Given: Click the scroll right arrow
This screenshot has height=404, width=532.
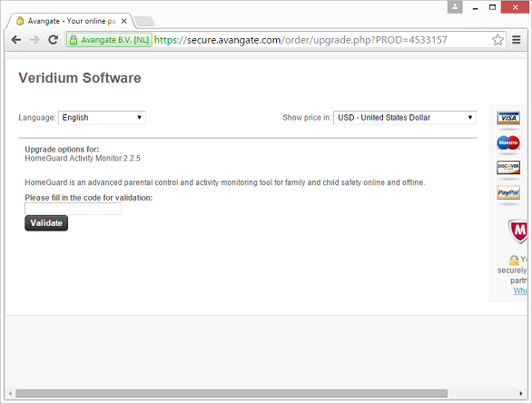Looking at the screenshot, I should pyautogui.click(x=521, y=393).
